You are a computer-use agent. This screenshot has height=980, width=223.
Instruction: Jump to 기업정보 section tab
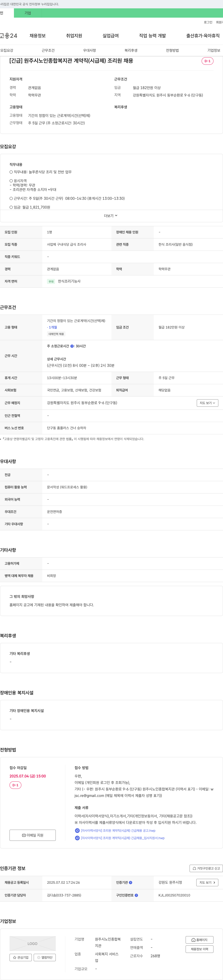[x=214, y=50]
